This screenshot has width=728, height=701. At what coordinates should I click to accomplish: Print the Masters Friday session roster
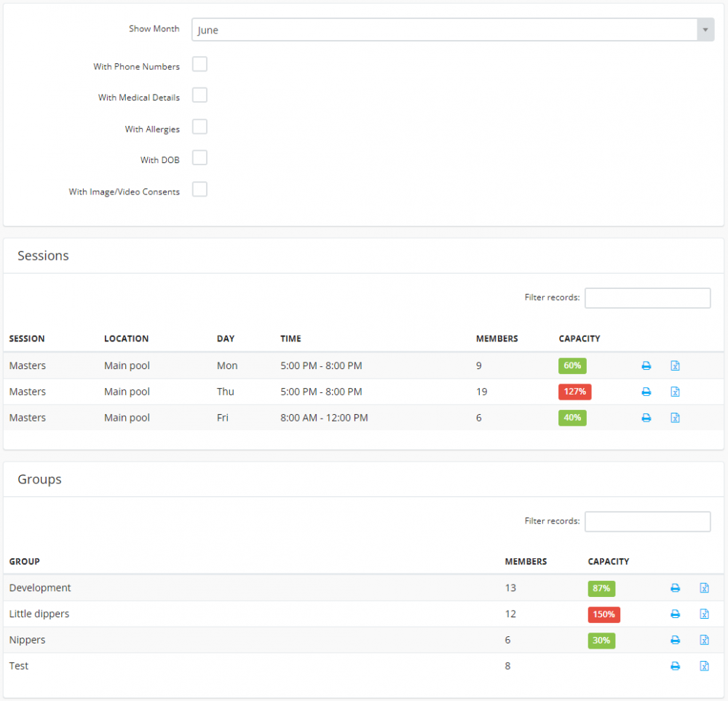tap(646, 418)
